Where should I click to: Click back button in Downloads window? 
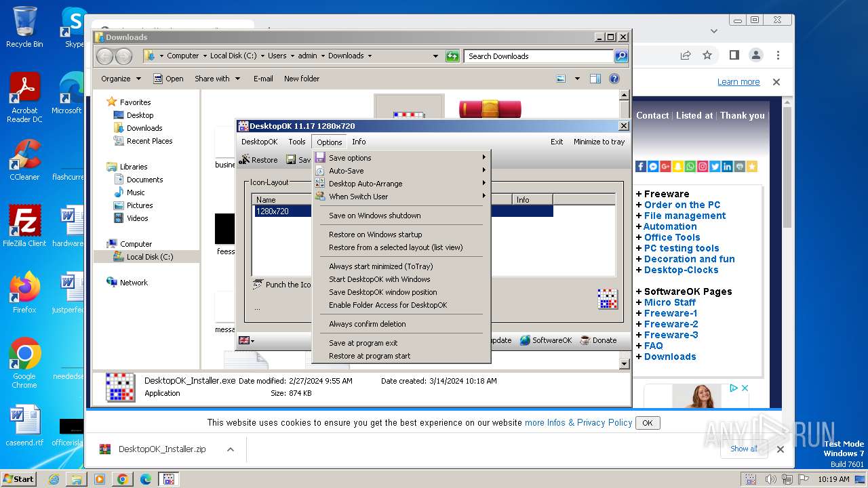click(105, 56)
